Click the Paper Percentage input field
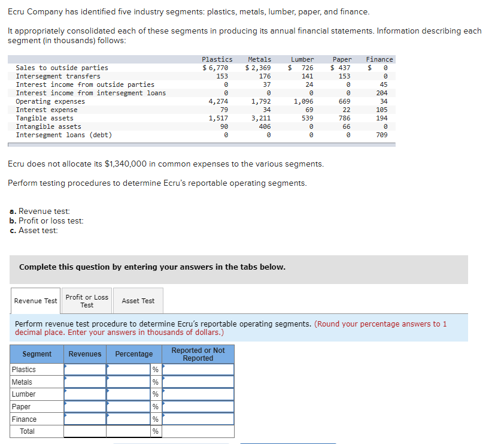The image size is (504, 444). coord(129,406)
